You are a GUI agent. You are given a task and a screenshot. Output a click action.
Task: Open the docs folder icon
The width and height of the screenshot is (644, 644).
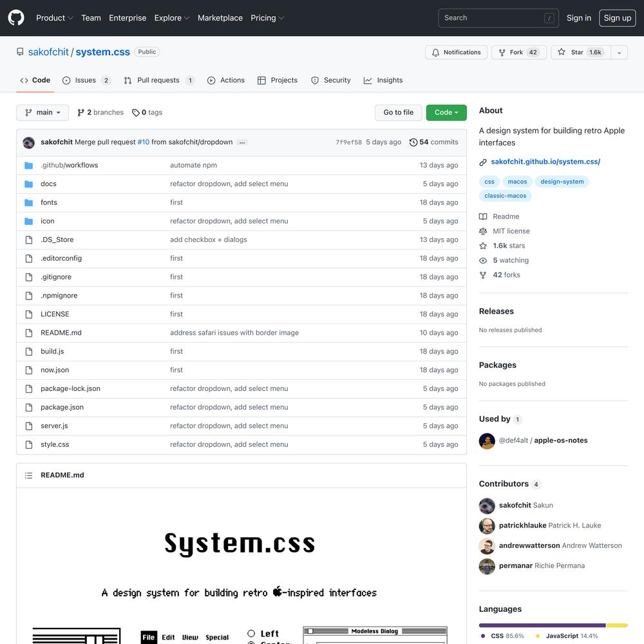(29, 184)
